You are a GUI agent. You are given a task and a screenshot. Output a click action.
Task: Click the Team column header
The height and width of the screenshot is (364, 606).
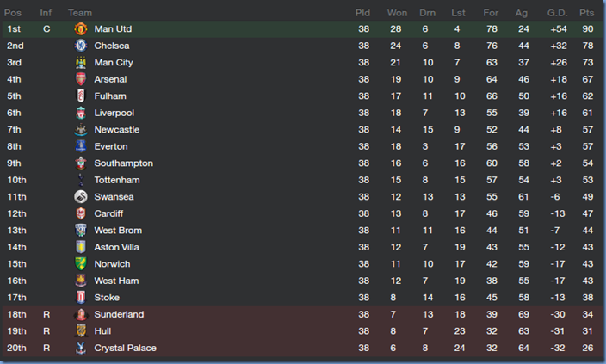click(80, 12)
